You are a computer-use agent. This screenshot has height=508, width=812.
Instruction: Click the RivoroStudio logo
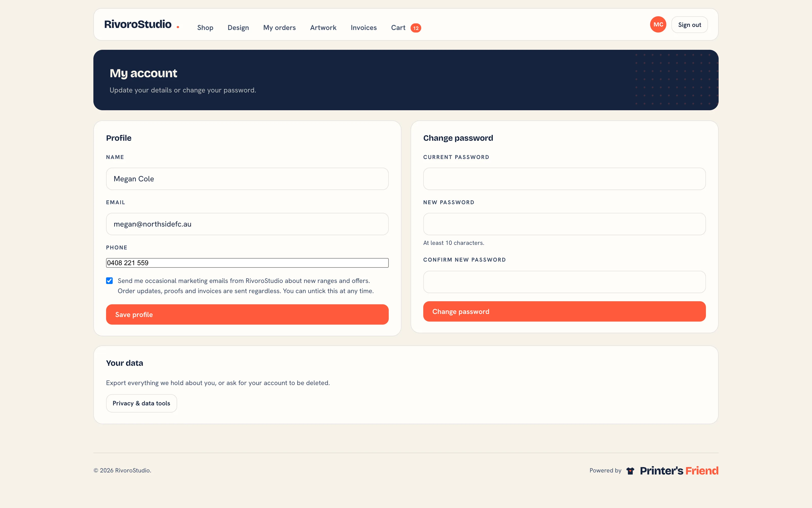pos(142,25)
